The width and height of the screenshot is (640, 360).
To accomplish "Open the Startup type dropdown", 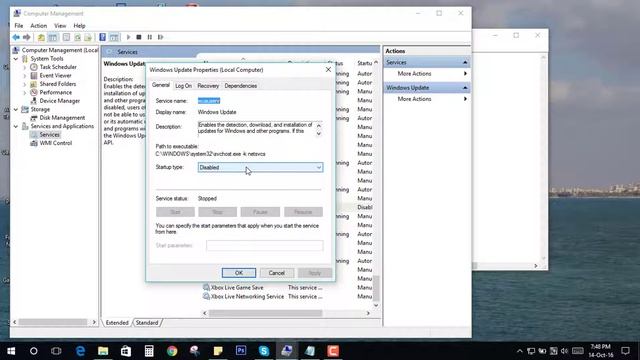I will point(260,167).
